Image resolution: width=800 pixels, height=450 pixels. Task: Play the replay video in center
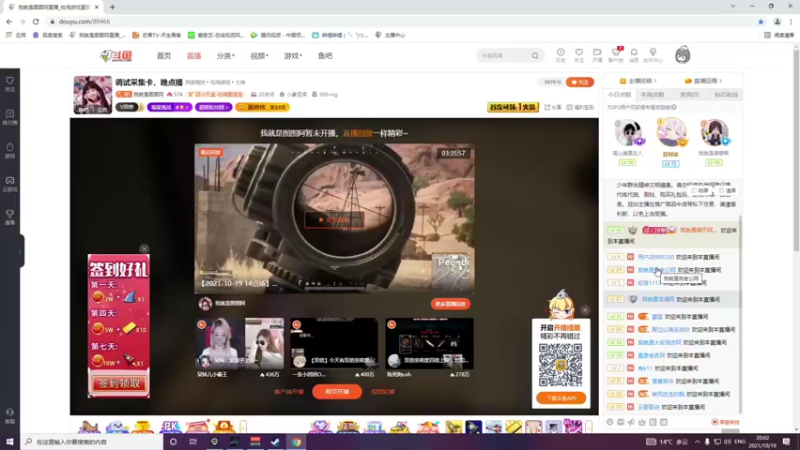(x=334, y=219)
